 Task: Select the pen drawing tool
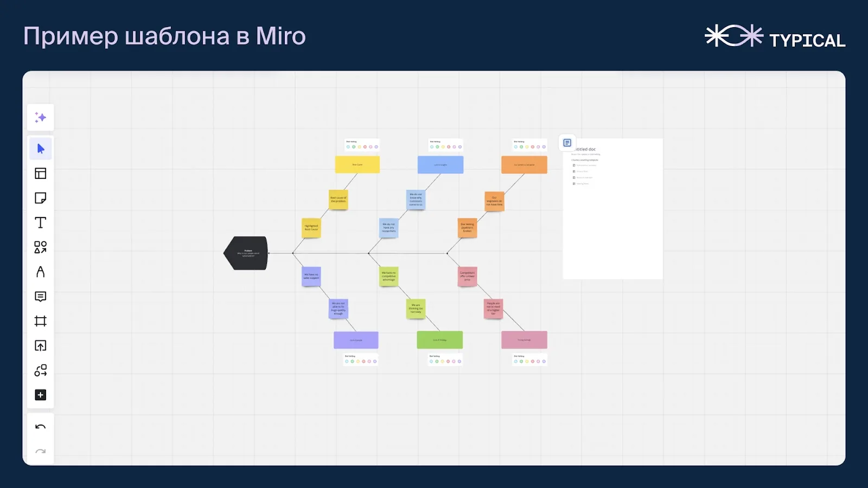pos(41,272)
